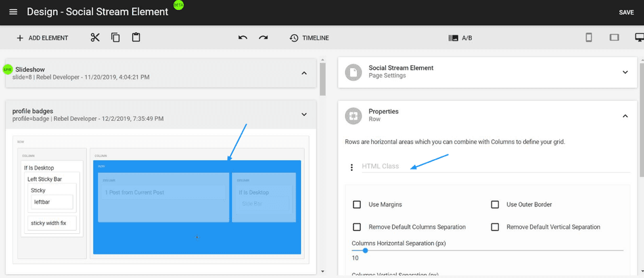Expand Social Stream Element page settings
Viewport: 644px width, 278px height.
tap(624, 72)
